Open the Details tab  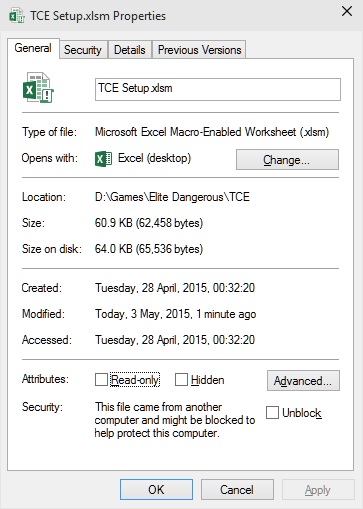(x=130, y=50)
